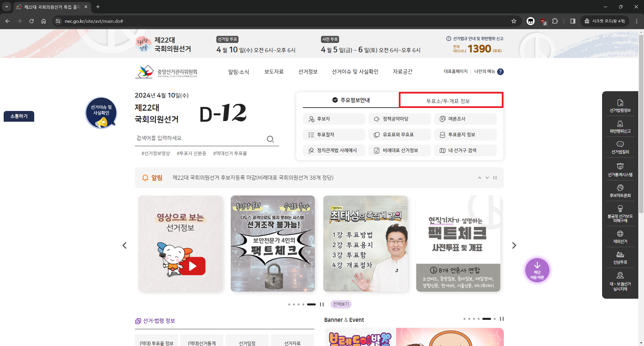
Task: Click the 소통하기 side button
Action: tap(19, 116)
